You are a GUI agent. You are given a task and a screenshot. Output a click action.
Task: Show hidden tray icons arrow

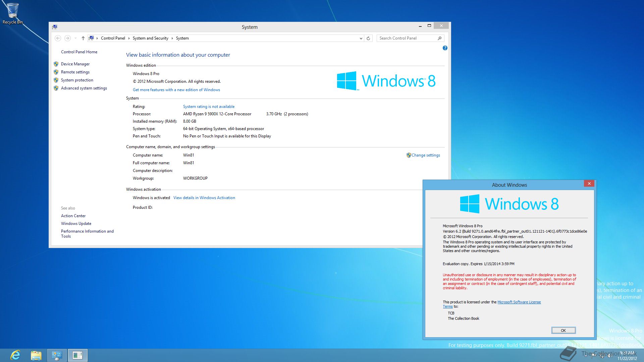click(x=586, y=356)
